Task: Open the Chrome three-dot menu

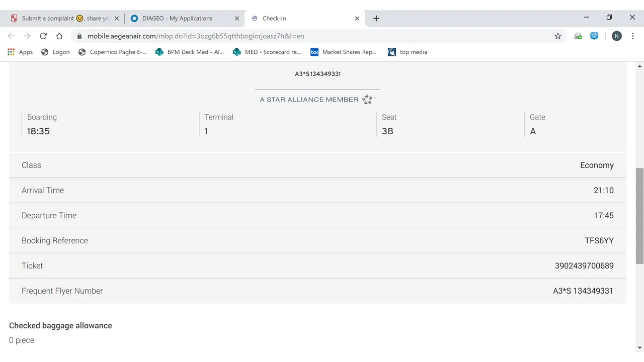Action: point(632,36)
